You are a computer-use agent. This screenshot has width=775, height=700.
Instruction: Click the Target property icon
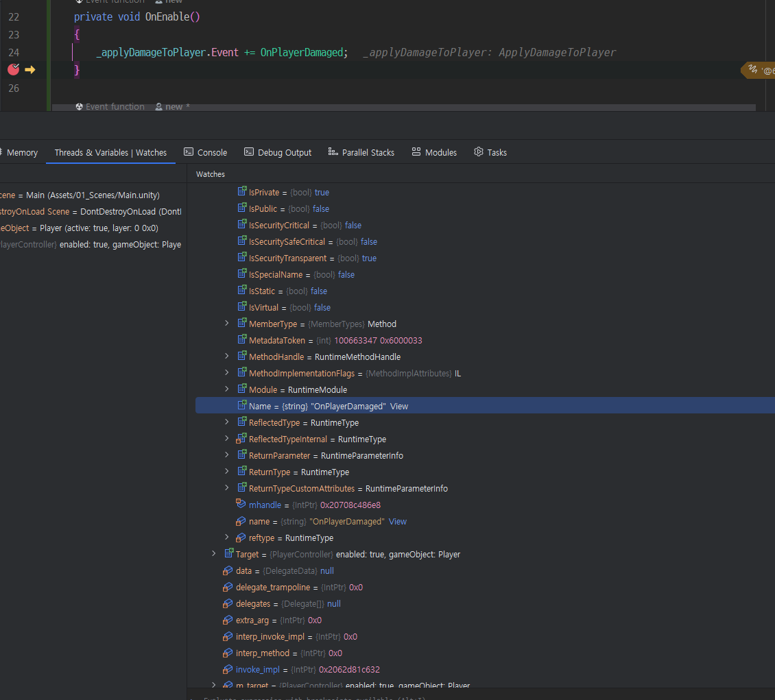[229, 554]
